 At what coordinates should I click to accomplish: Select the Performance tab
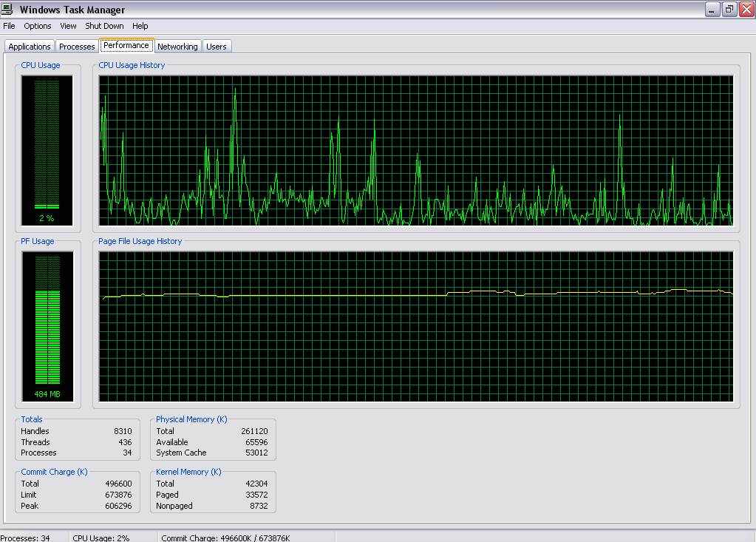126,45
